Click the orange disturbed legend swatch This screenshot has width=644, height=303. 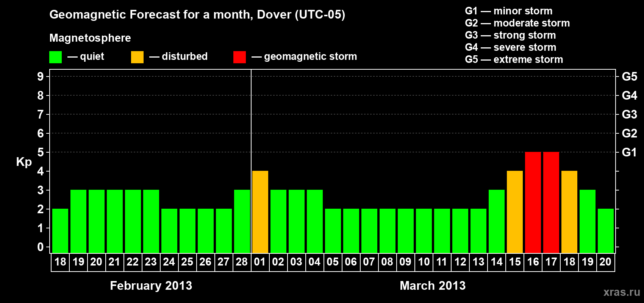[x=137, y=57]
